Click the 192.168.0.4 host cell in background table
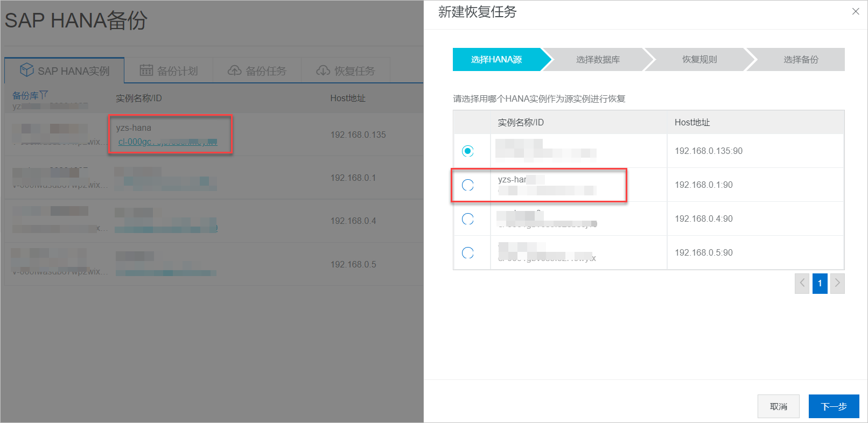This screenshot has width=868, height=423. pos(353,221)
